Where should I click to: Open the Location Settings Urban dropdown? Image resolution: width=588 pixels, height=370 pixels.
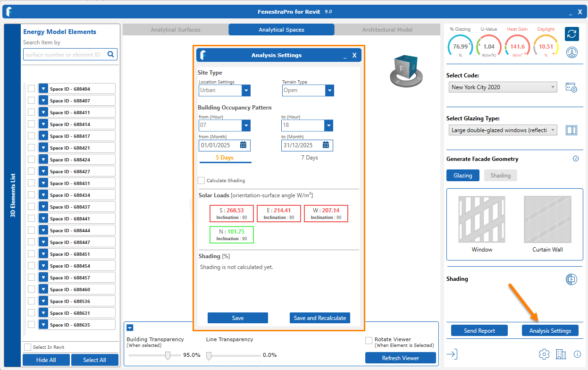[x=245, y=90]
